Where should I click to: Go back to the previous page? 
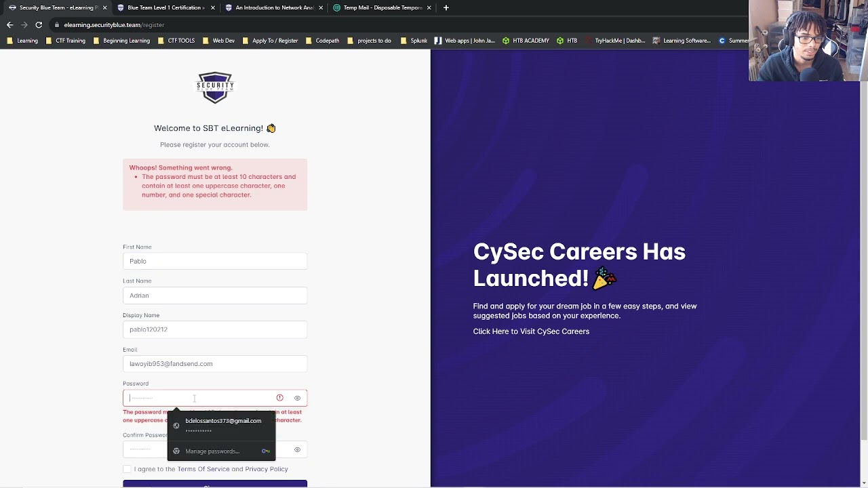pyautogui.click(x=9, y=25)
